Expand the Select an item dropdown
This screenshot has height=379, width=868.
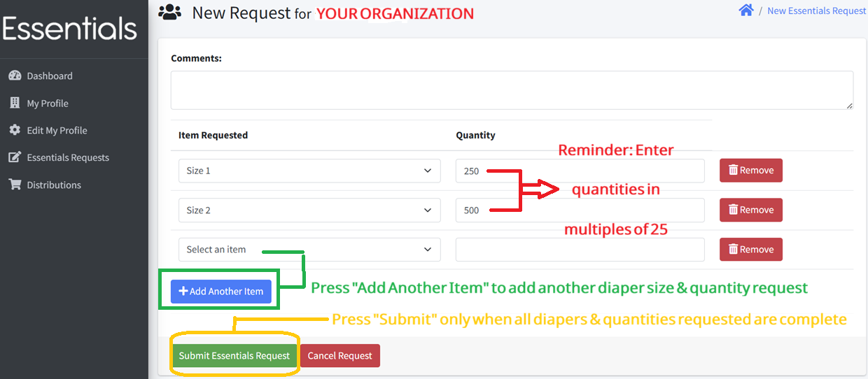coord(309,250)
